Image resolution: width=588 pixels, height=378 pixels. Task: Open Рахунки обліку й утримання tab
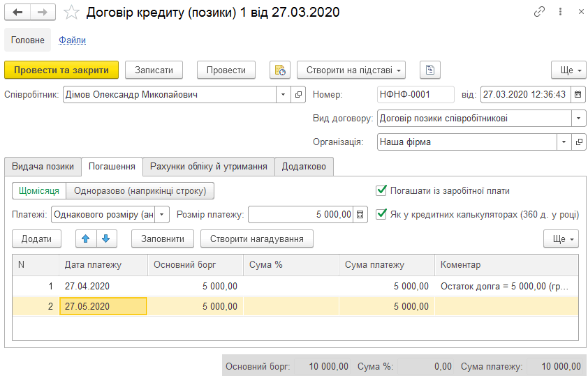209,167
